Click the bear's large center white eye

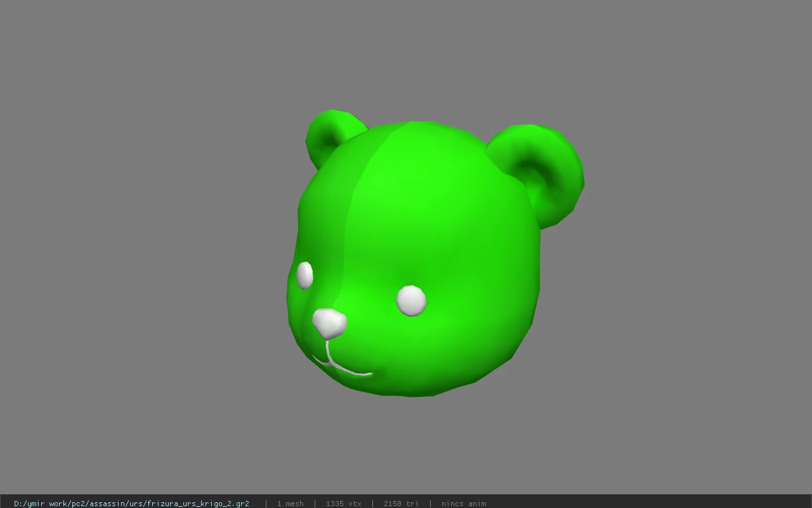point(411,300)
